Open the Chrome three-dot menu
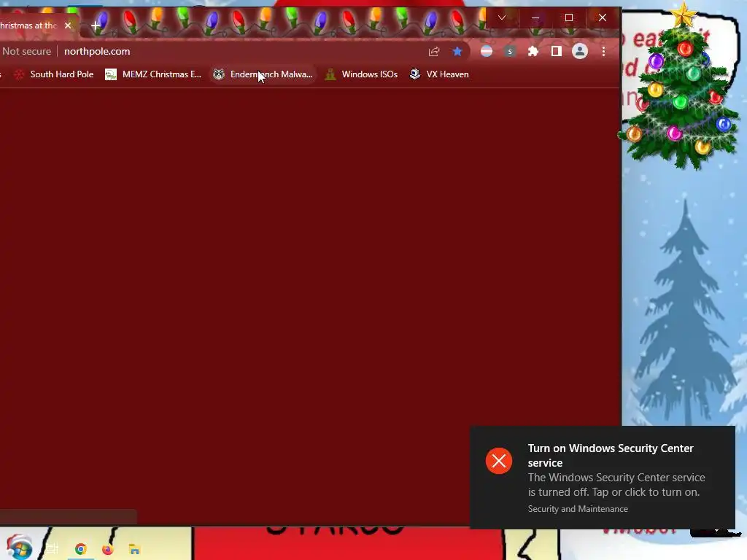Image resolution: width=747 pixels, height=560 pixels. (x=603, y=52)
